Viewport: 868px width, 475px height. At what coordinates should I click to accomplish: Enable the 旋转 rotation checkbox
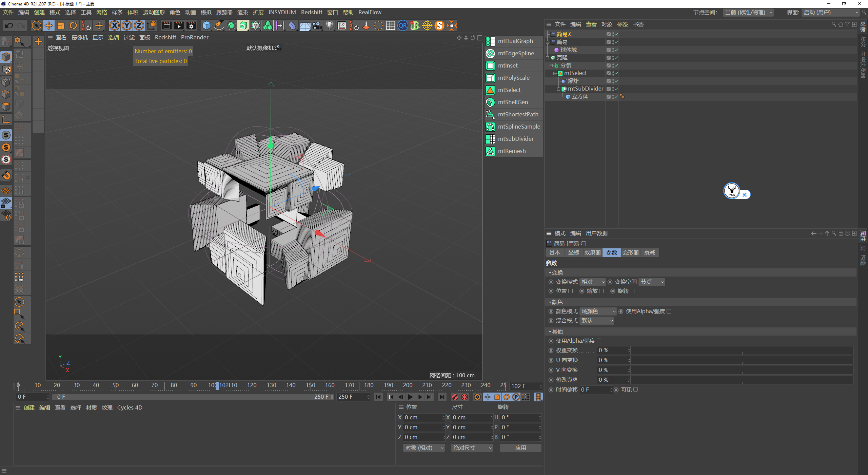pyautogui.click(x=632, y=291)
